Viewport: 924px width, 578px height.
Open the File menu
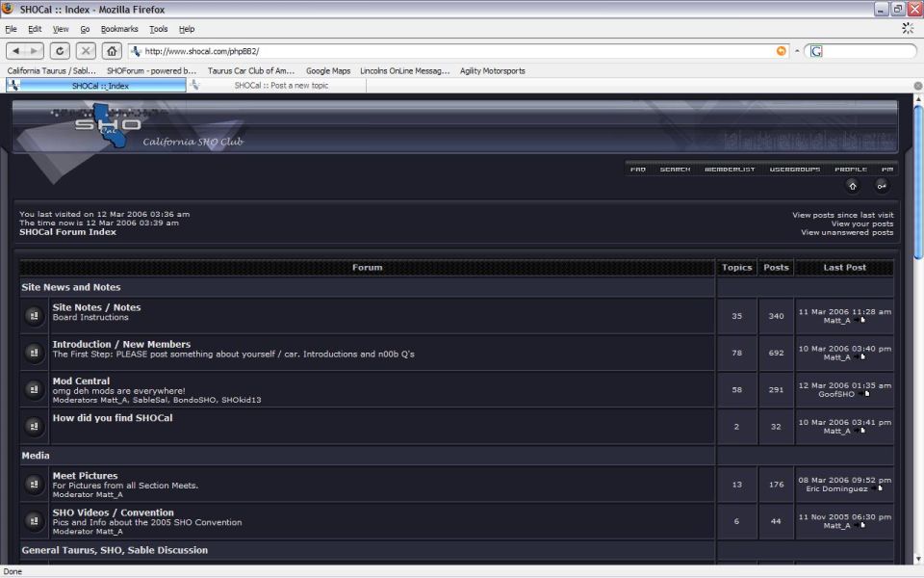[x=11, y=29]
